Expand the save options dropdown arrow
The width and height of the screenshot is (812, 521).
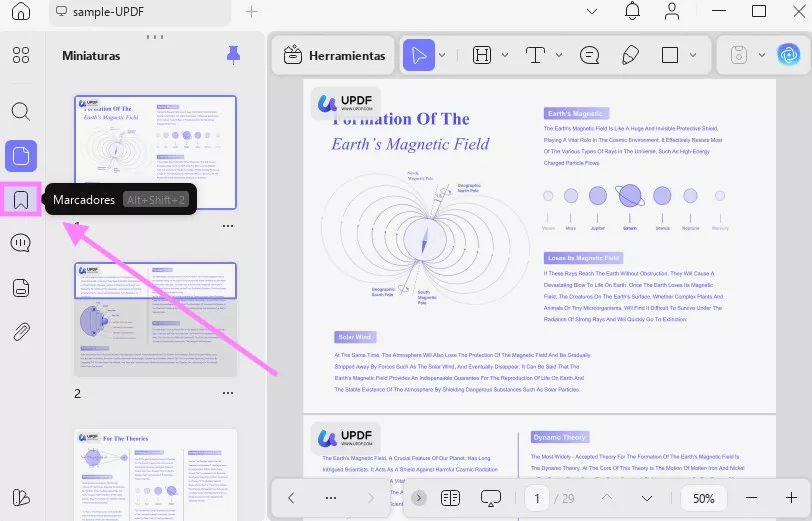click(x=762, y=55)
